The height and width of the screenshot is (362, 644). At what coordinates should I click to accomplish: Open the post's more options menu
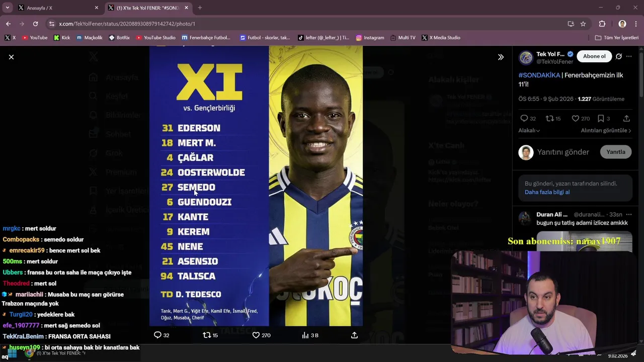[x=629, y=56]
